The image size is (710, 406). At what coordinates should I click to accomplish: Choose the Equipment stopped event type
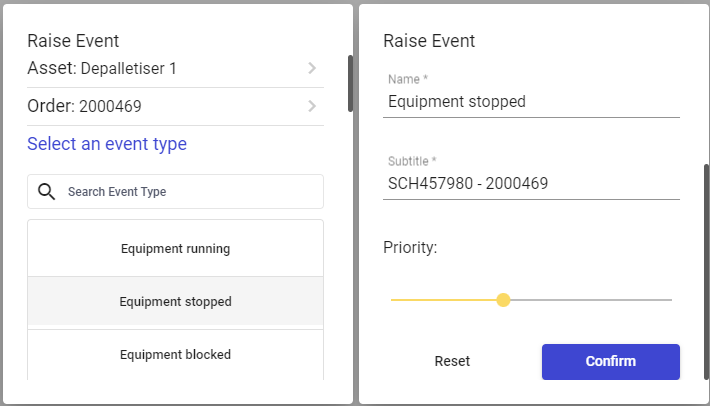(x=175, y=302)
